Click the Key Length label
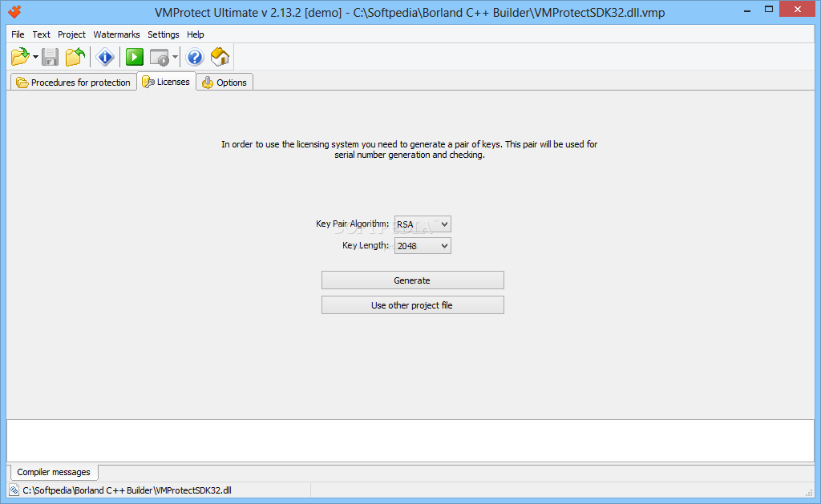This screenshot has height=504, width=821. pos(366,245)
